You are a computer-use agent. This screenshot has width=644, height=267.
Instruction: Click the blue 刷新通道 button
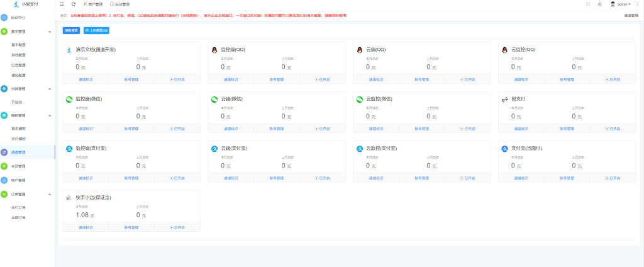71,30
